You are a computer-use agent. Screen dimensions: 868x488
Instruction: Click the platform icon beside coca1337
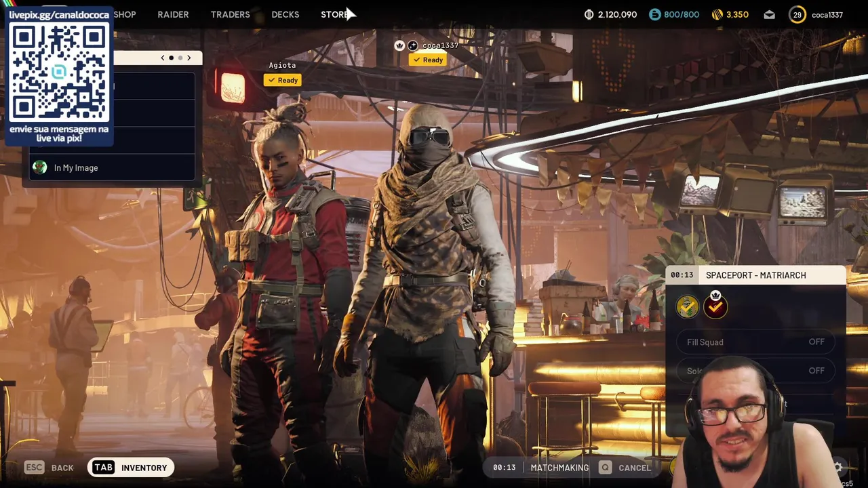click(412, 45)
